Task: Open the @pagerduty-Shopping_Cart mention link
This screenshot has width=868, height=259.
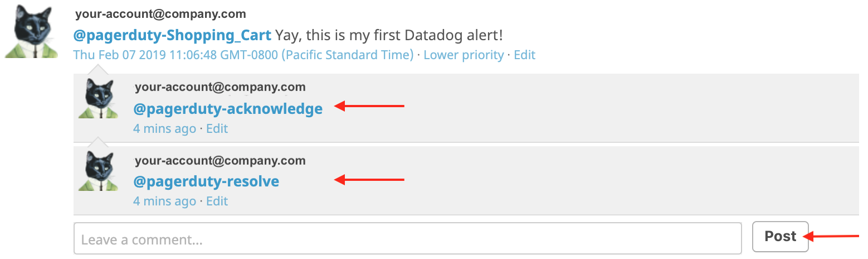Action: coord(172,36)
